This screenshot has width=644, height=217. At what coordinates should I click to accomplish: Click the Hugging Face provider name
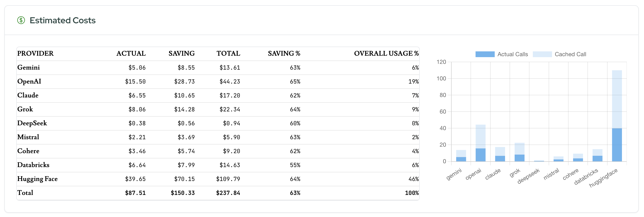(37, 179)
